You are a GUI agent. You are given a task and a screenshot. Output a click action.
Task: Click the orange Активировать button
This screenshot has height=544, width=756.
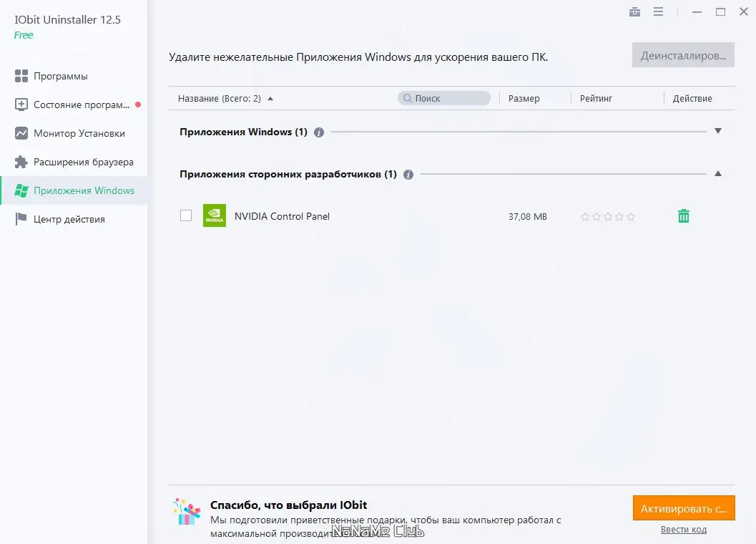684,508
